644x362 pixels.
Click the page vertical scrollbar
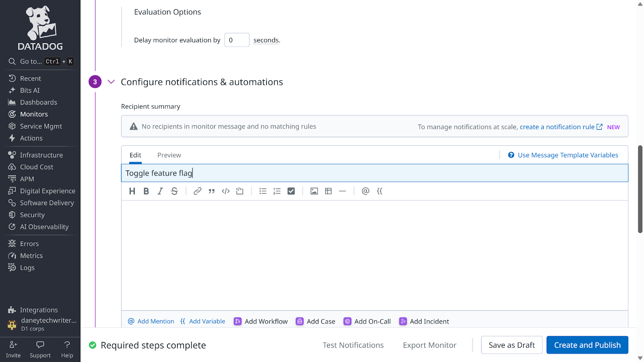640,189
